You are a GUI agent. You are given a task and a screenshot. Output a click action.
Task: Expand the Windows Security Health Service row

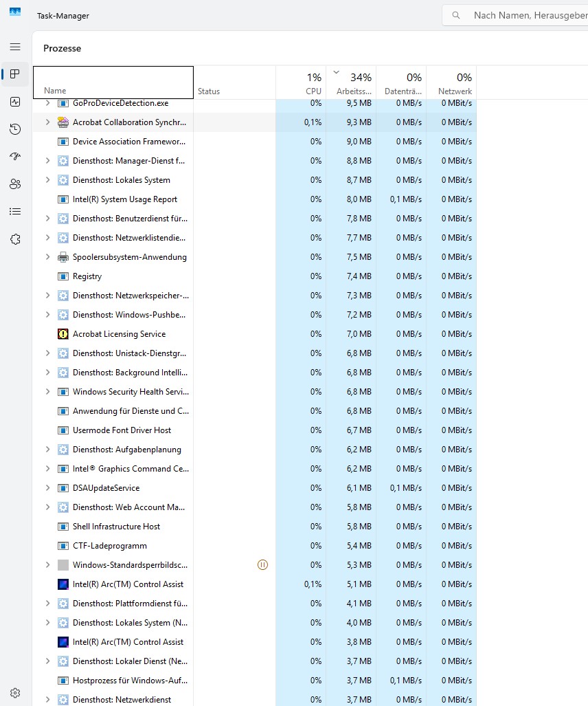[x=47, y=392]
